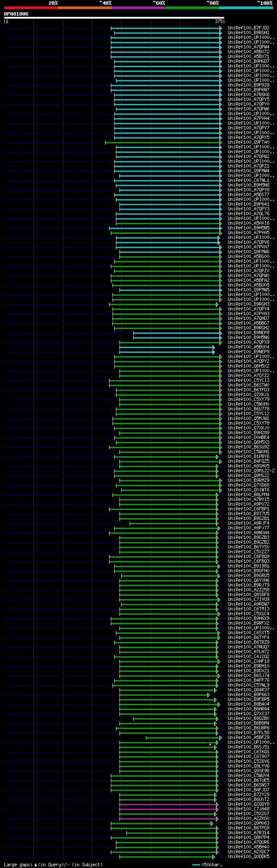Click the UniRef100_B9RGH3 label

248,304
